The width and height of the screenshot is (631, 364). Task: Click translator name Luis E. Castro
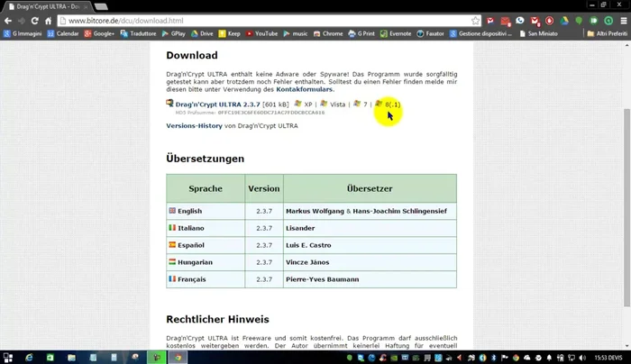(x=308, y=245)
